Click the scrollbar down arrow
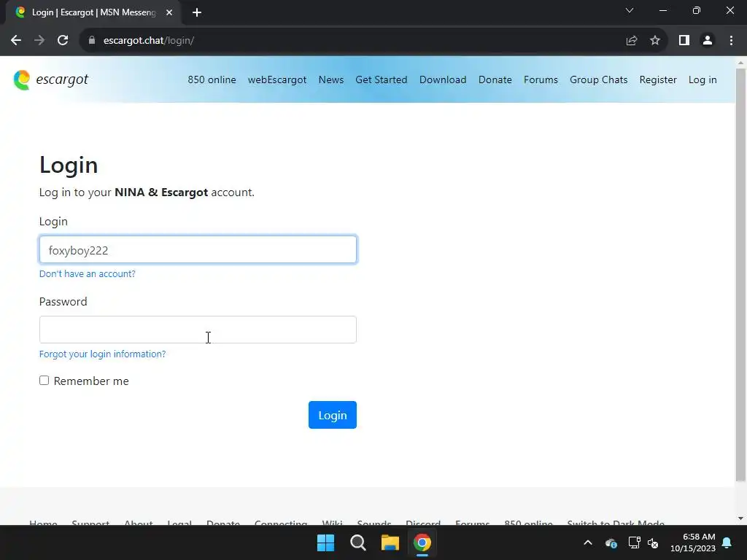747x560 pixels. (740, 518)
